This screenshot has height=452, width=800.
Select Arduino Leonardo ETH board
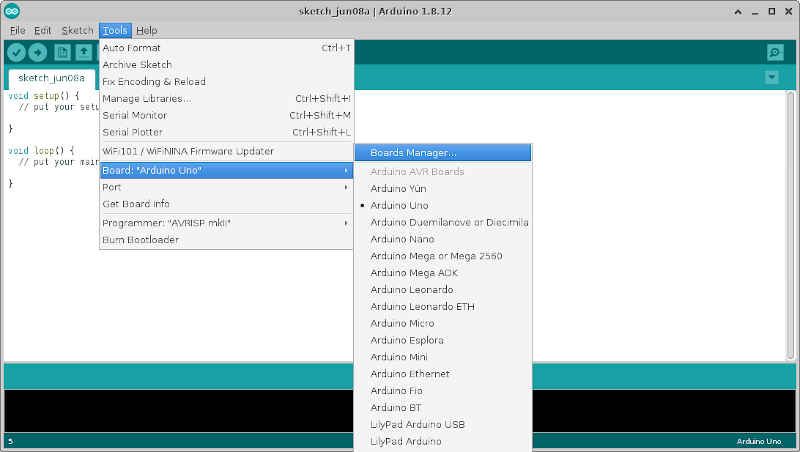coord(443,307)
